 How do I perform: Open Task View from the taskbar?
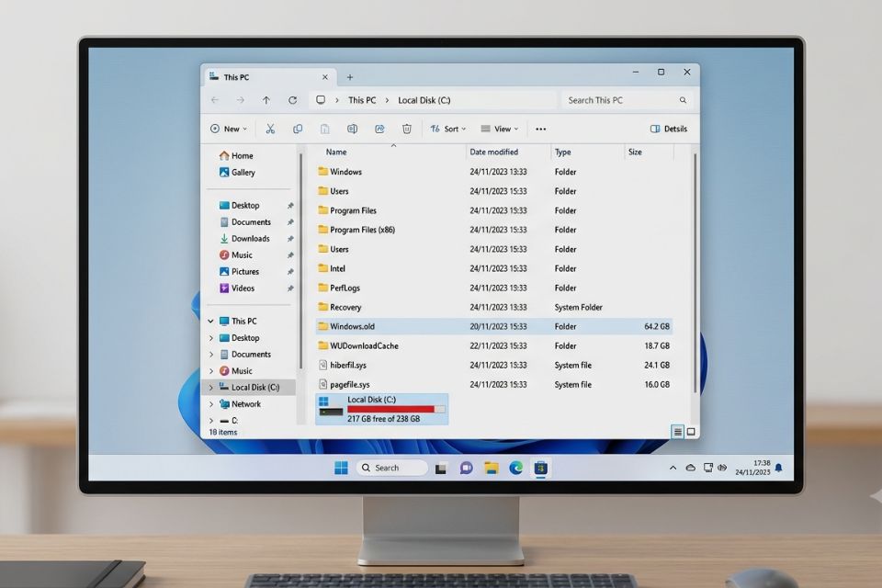pos(441,469)
